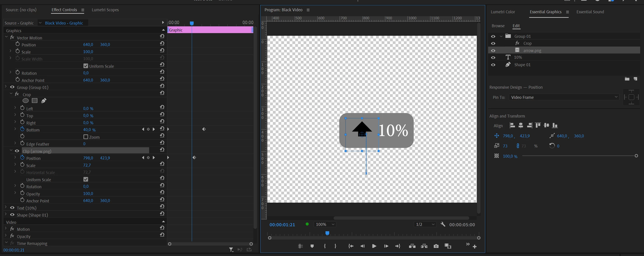
Task: Open the Browse tab in Essential Graphics
Action: [498, 26]
